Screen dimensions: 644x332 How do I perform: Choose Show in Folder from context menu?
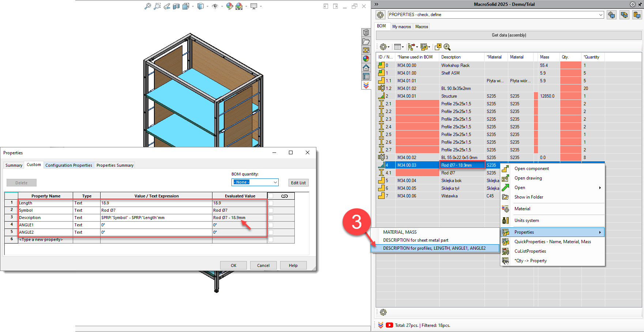click(x=553, y=197)
